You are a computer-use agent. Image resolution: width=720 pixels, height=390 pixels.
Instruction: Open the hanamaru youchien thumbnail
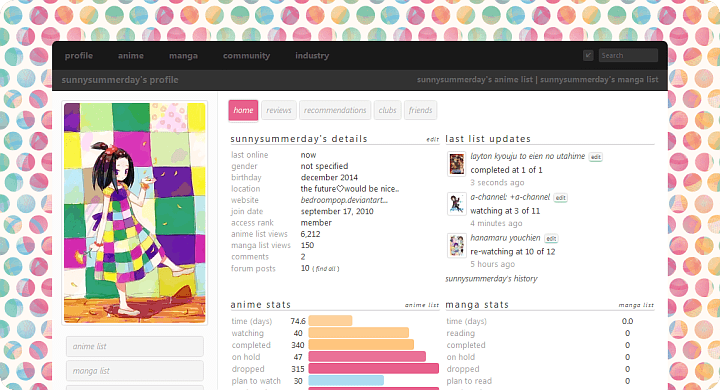(x=456, y=245)
